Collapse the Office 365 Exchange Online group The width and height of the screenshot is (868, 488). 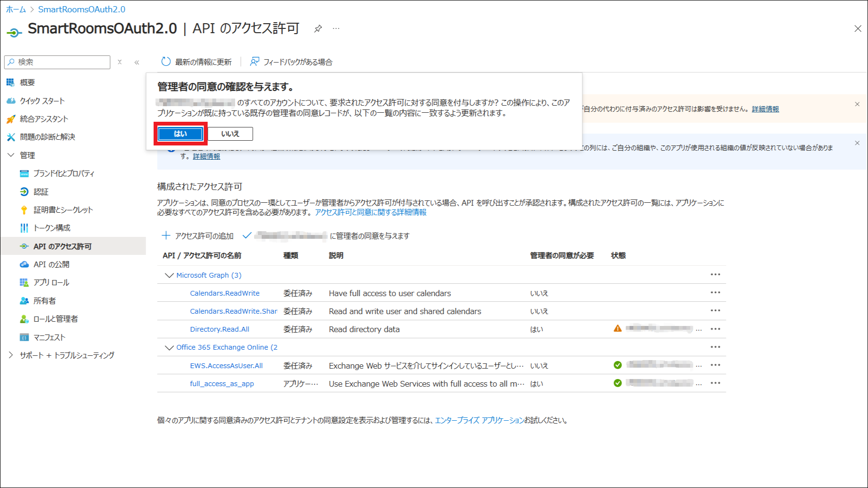169,348
